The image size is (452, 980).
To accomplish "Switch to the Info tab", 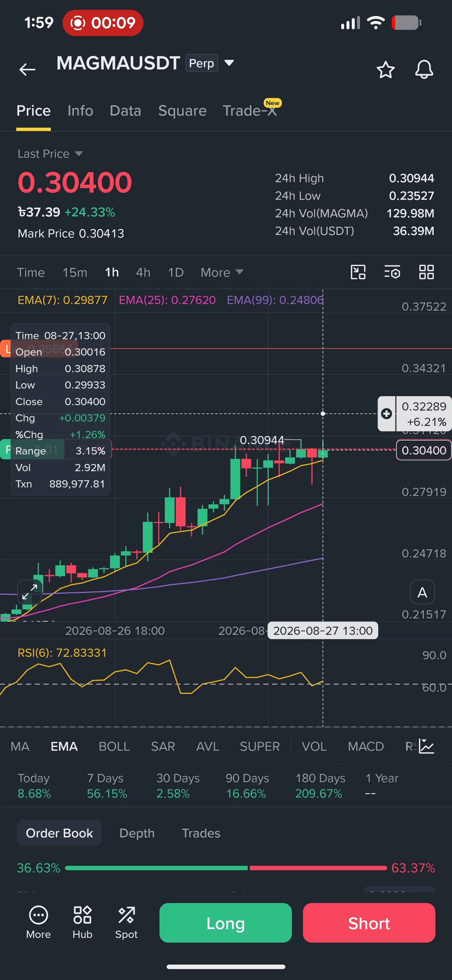I will [80, 111].
